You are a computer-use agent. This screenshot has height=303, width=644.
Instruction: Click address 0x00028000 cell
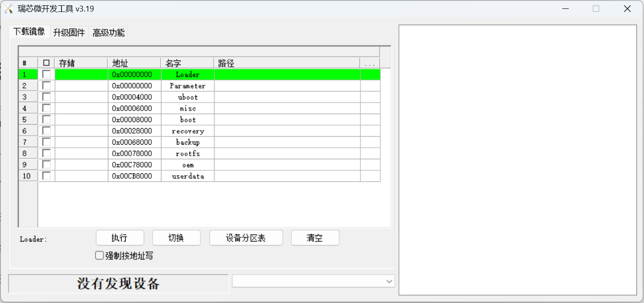pos(134,131)
